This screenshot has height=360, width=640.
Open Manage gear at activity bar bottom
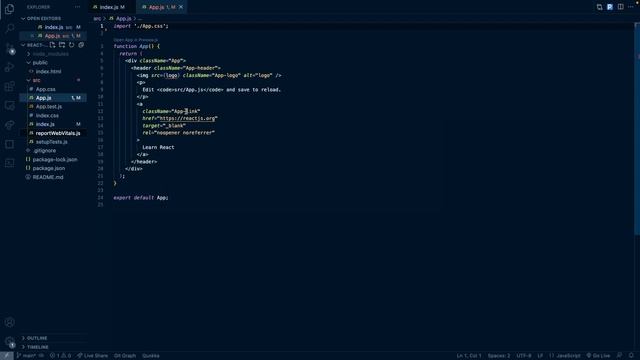(x=9, y=342)
